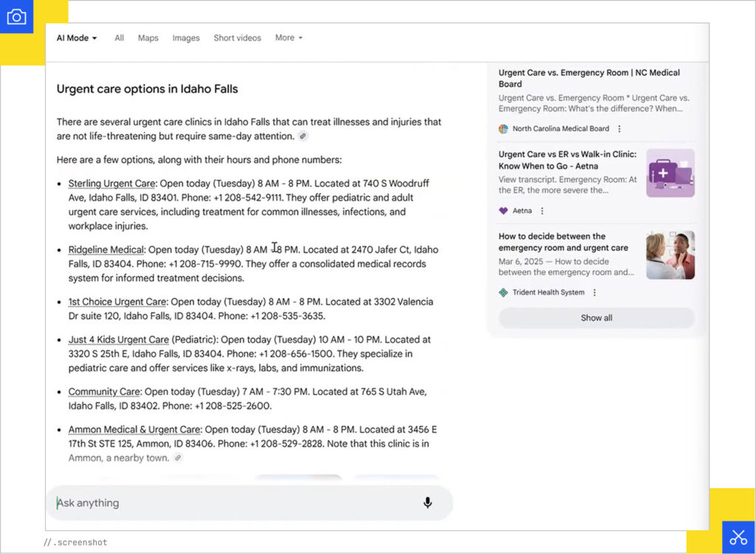Select the All results tab
This screenshot has width=756, height=554.
tap(119, 38)
